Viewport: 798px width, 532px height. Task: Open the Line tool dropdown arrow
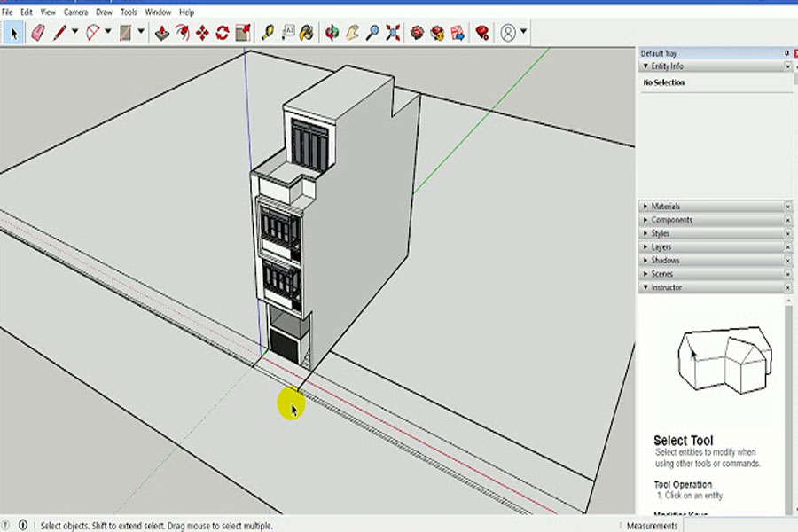coord(74,32)
